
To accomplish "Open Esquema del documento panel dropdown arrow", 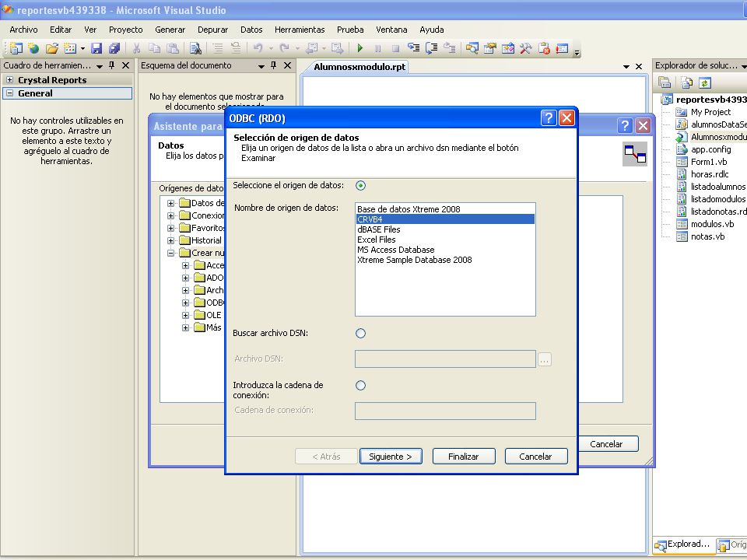I will [261, 66].
